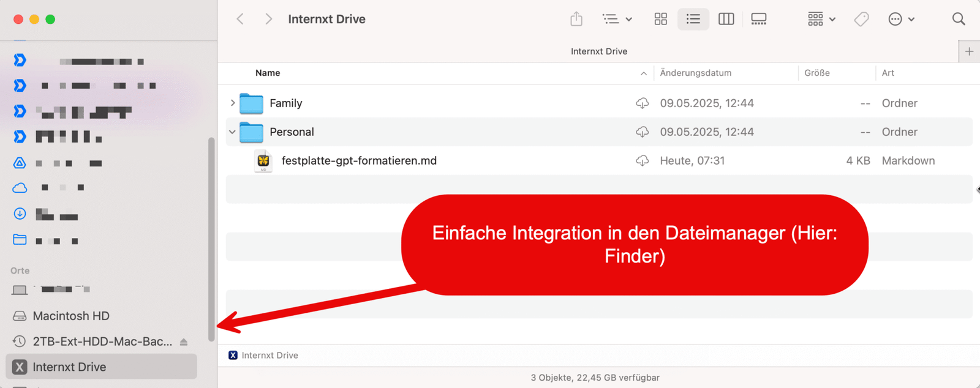Viewport: 980px width, 388px height.
Task: Open the more actions ellipsis menu
Action: click(901, 19)
